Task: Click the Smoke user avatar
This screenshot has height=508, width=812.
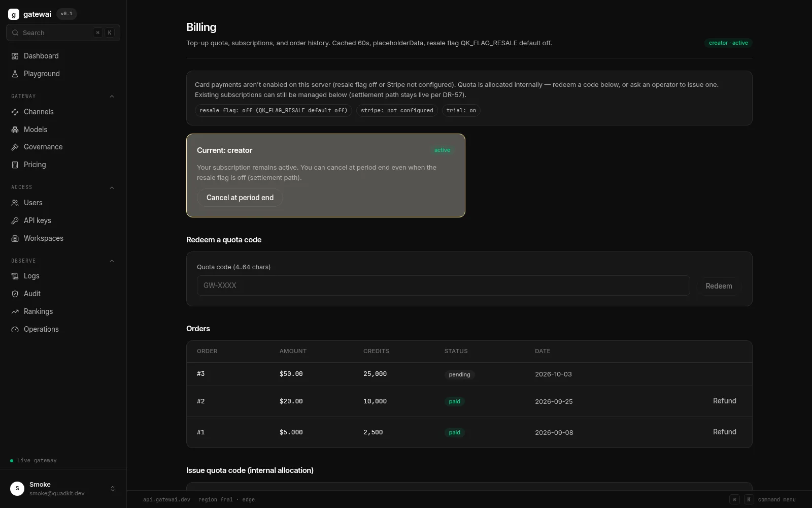Action: pyautogui.click(x=17, y=489)
